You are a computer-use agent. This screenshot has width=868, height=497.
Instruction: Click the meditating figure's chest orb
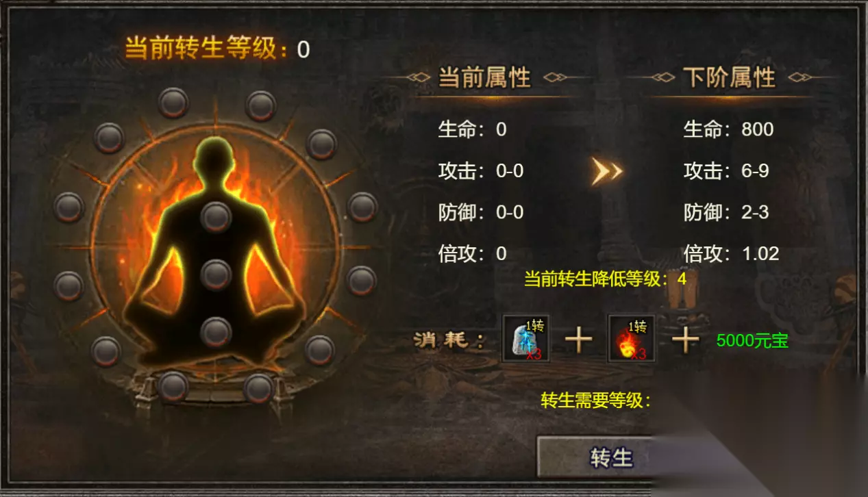click(x=216, y=217)
